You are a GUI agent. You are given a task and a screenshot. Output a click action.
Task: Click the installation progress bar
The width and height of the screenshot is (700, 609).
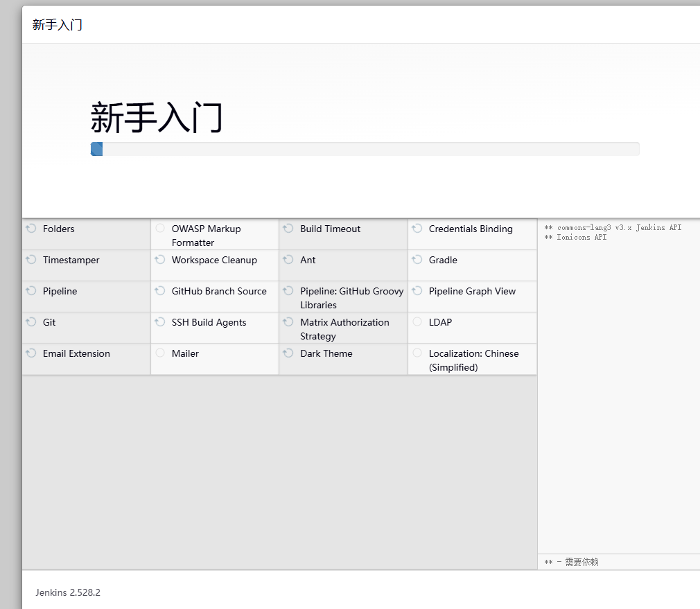pos(365,149)
